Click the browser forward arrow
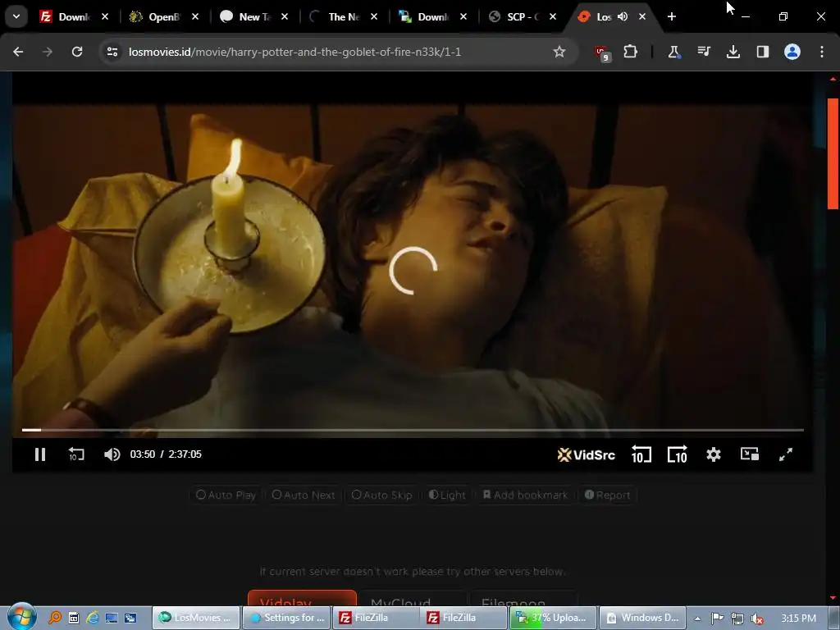Screen dimensions: 840x630 coord(48,52)
